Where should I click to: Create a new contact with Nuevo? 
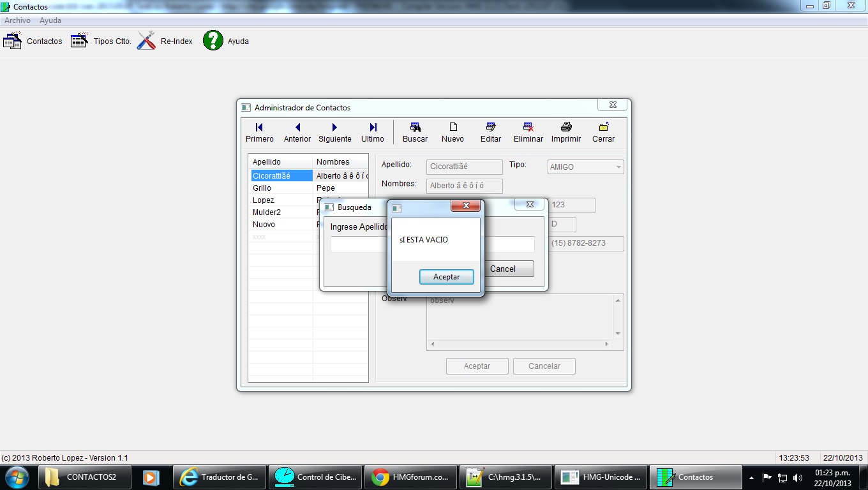(453, 133)
